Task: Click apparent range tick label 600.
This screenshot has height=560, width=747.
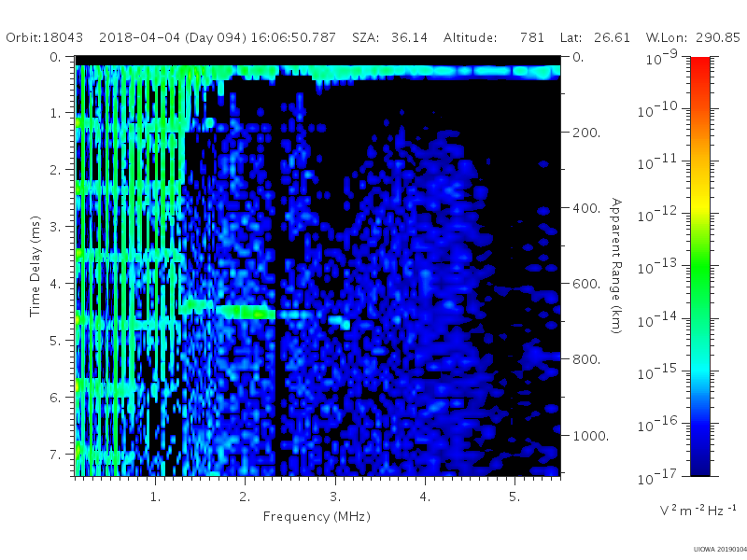Action: (586, 284)
